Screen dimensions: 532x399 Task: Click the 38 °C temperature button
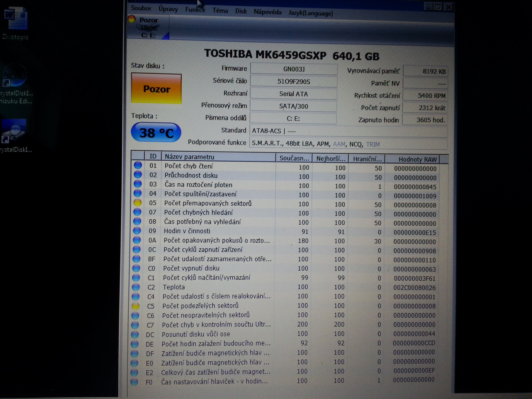click(x=156, y=133)
